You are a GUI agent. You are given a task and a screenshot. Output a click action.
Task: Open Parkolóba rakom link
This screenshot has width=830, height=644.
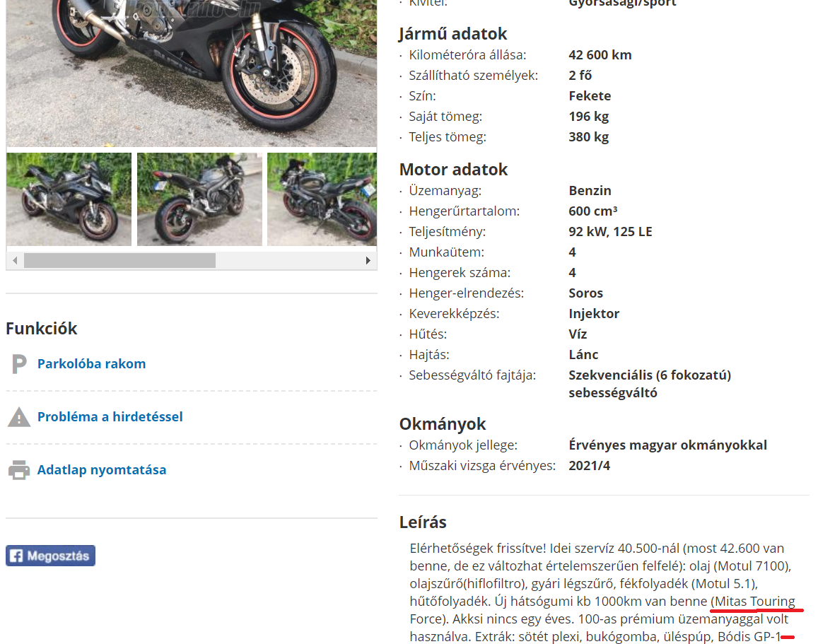click(92, 364)
